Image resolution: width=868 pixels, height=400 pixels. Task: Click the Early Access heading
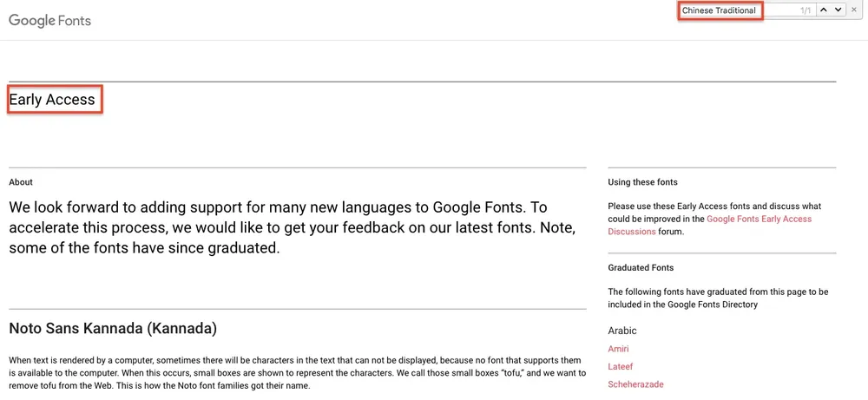(52, 100)
